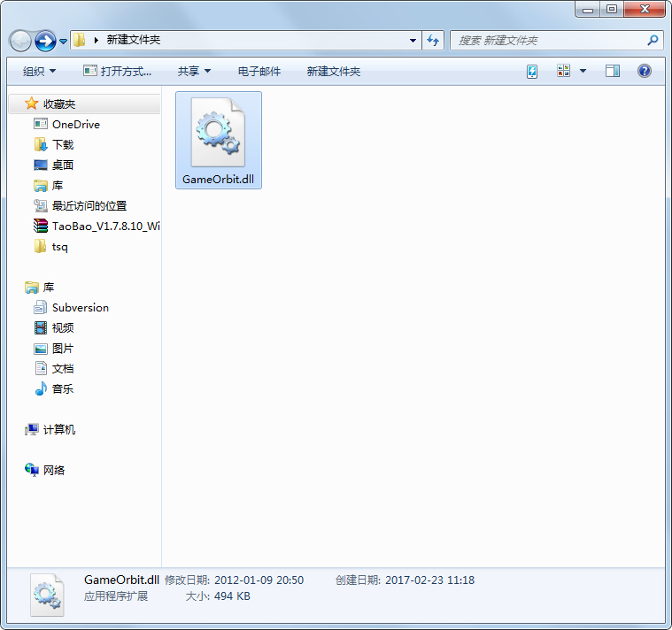Click details pane dll file icon
672x630 pixels.
(47, 595)
